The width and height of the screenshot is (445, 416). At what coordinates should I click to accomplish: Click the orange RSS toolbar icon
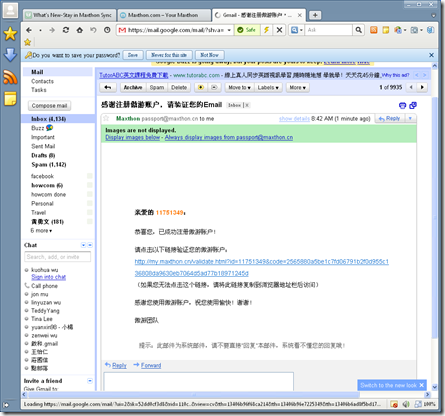[x=374, y=30]
